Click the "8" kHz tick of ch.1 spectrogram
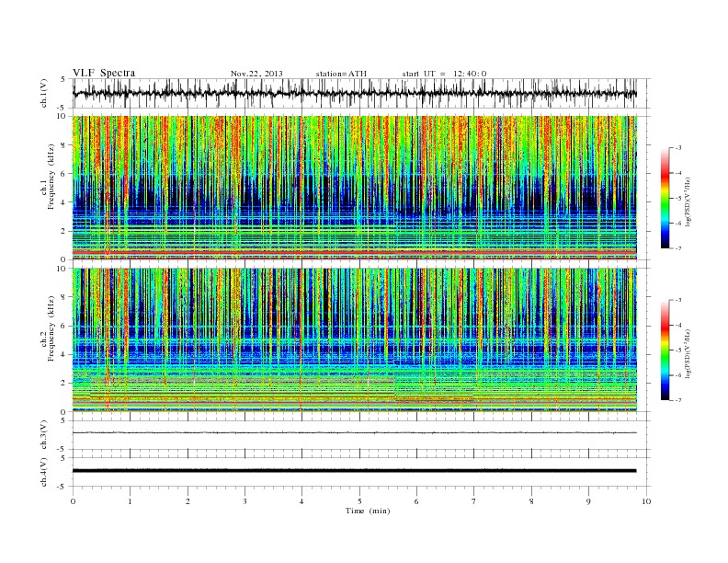 pos(64,145)
